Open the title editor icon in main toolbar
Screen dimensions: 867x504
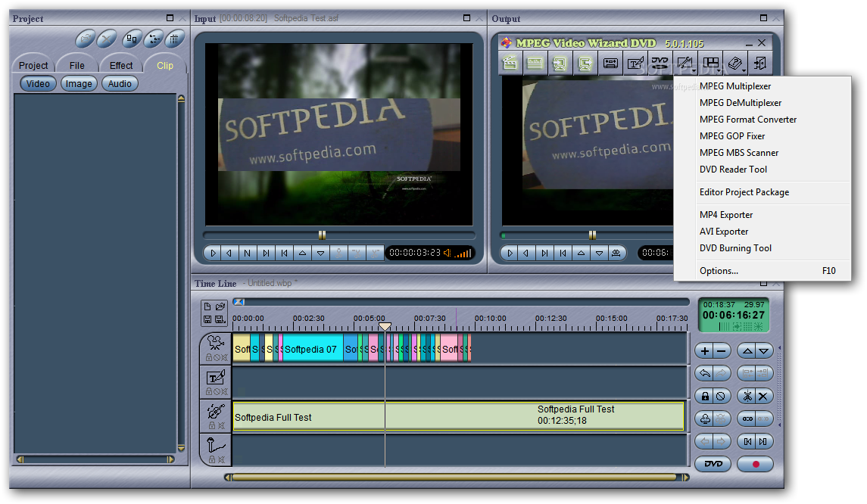tap(635, 63)
